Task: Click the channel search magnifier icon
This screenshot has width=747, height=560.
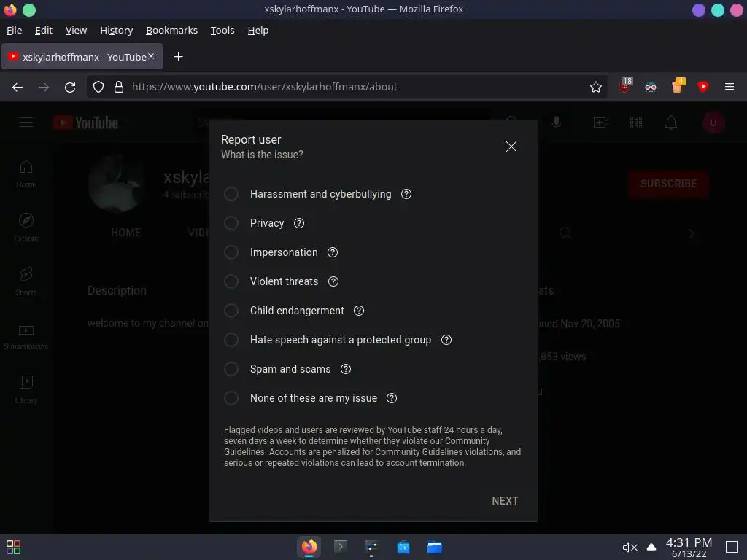Action: pyautogui.click(x=565, y=233)
